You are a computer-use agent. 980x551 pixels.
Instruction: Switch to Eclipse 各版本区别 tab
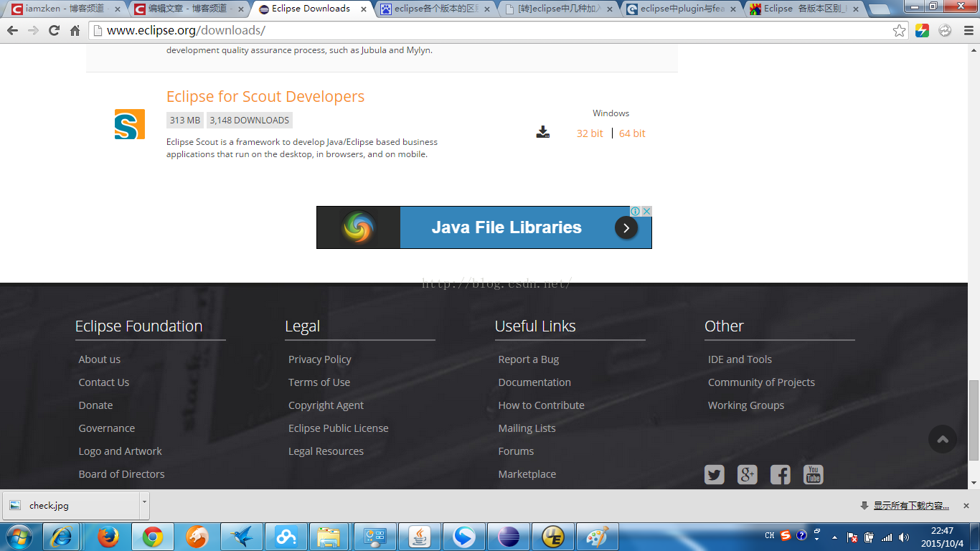[805, 9]
